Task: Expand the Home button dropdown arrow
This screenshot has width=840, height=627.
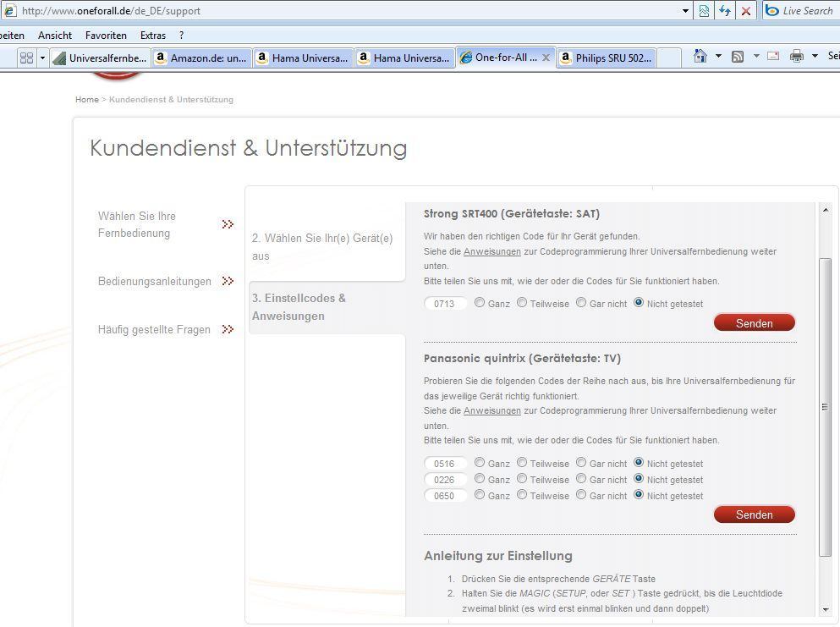Action: (x=718, y=56)
